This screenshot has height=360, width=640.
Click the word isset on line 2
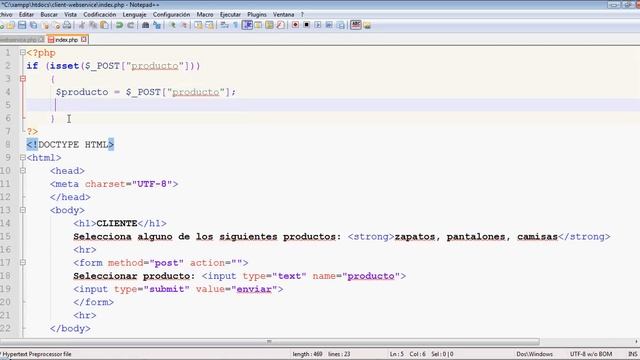click(x=64, y=66)
